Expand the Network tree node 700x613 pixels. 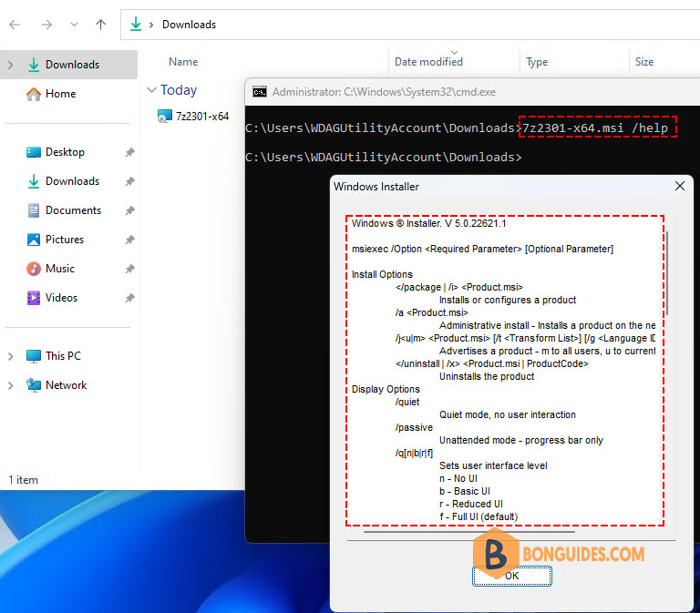[11, 385]
